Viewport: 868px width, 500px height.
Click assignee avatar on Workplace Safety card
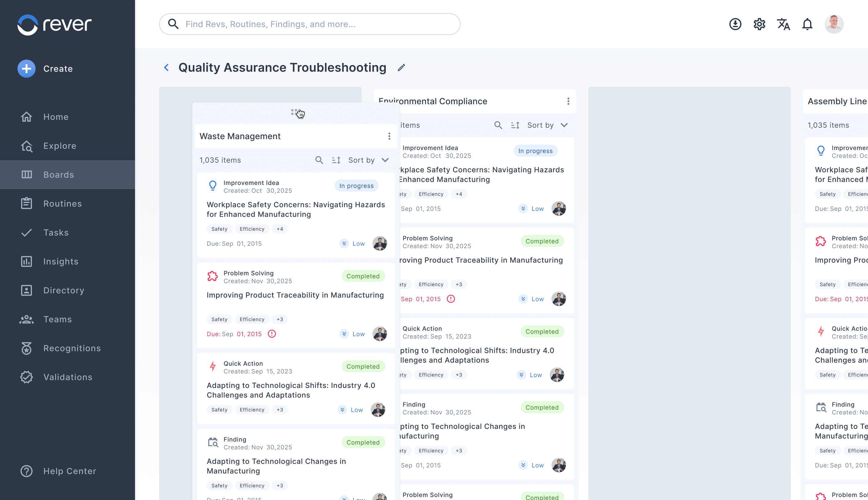(380, 243)
